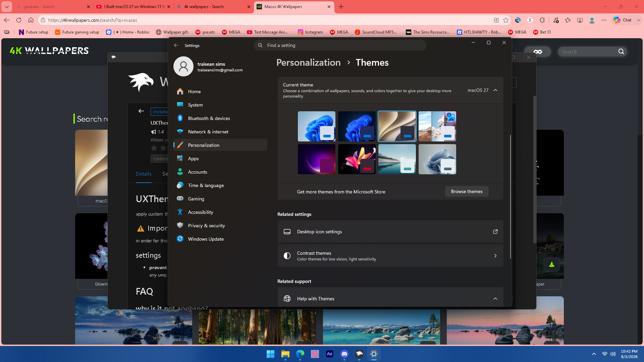
Task: Open Details tab in UXTheme window
Action: [144, 174]
